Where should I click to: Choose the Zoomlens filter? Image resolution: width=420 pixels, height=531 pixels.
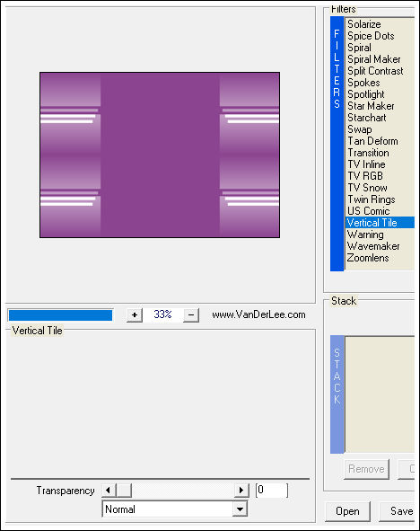(368, 258)
